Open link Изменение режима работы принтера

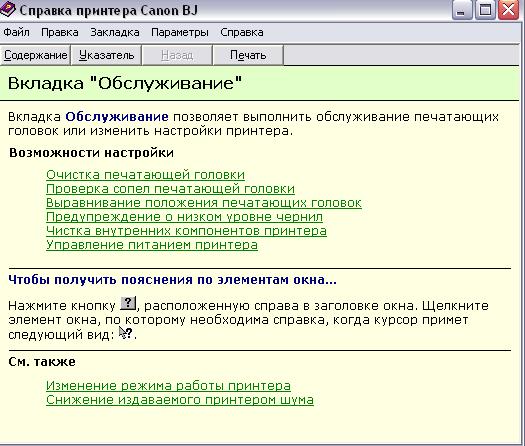coord(168,386)
